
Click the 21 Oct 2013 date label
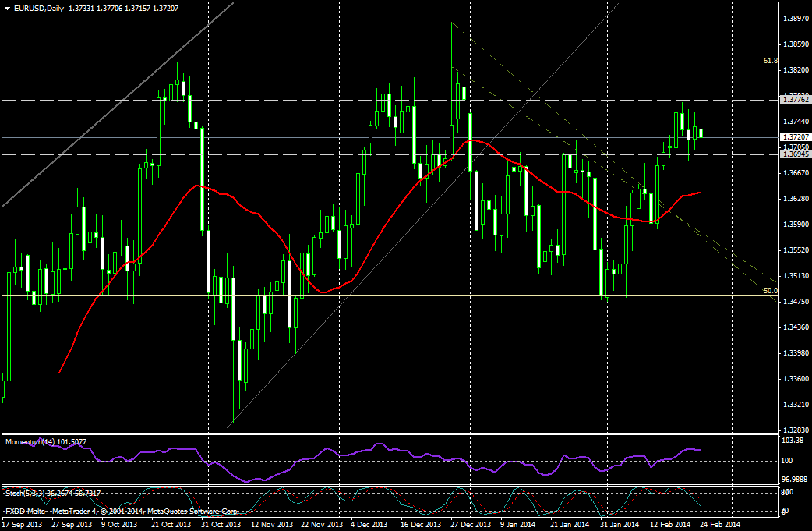pos(171,525)
